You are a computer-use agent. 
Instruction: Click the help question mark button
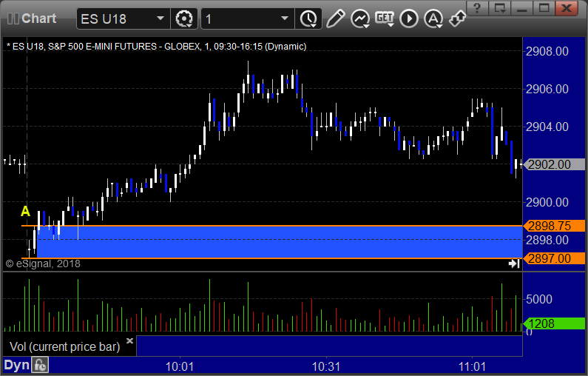tap(477, 8)
